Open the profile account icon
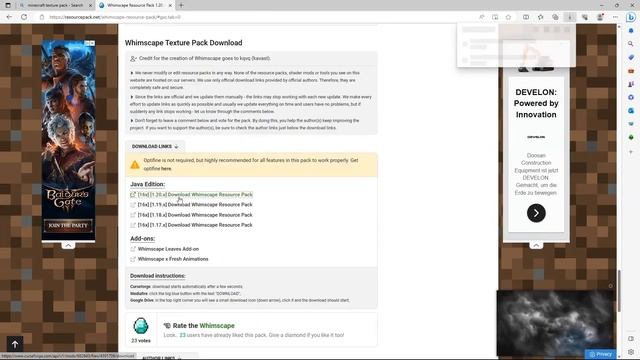Viewport: 640px width, 360px height. [600, 17]
